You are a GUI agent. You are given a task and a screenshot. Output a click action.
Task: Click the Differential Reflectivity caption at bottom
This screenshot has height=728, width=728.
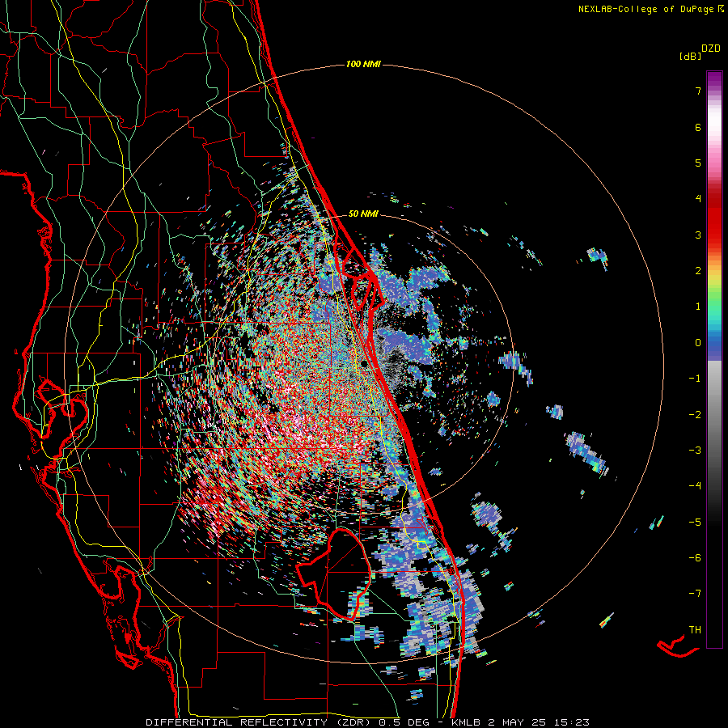point(367,722)
